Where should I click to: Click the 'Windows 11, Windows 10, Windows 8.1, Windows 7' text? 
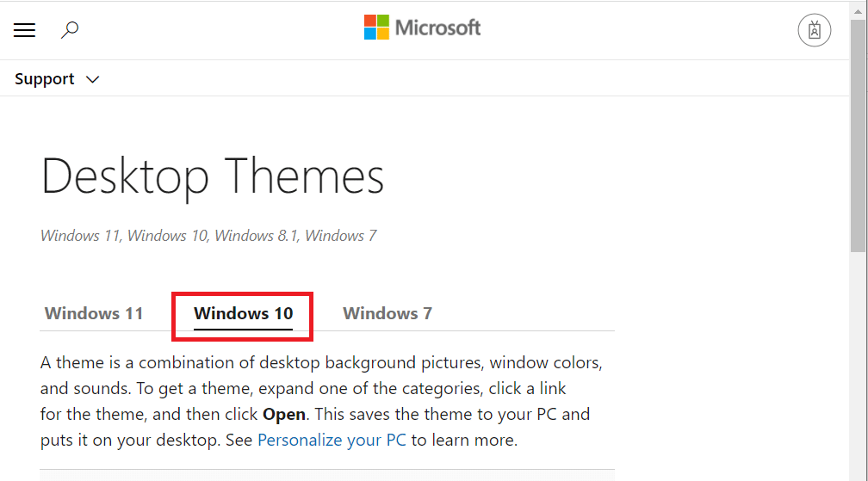point(208,236)
